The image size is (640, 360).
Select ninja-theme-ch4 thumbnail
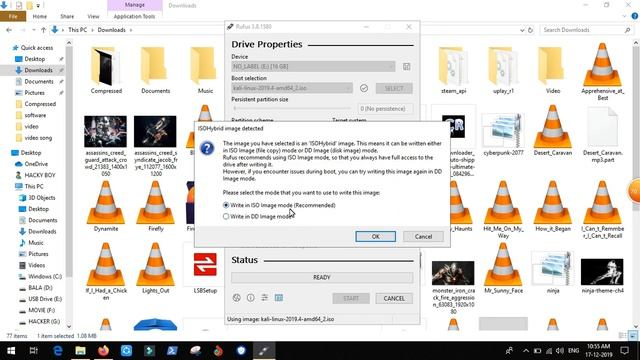coord(602,271)
